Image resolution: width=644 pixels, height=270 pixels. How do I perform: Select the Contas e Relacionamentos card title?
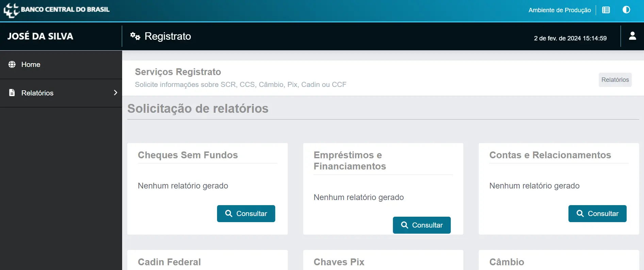pyautogui.click(x=550, y=155)
